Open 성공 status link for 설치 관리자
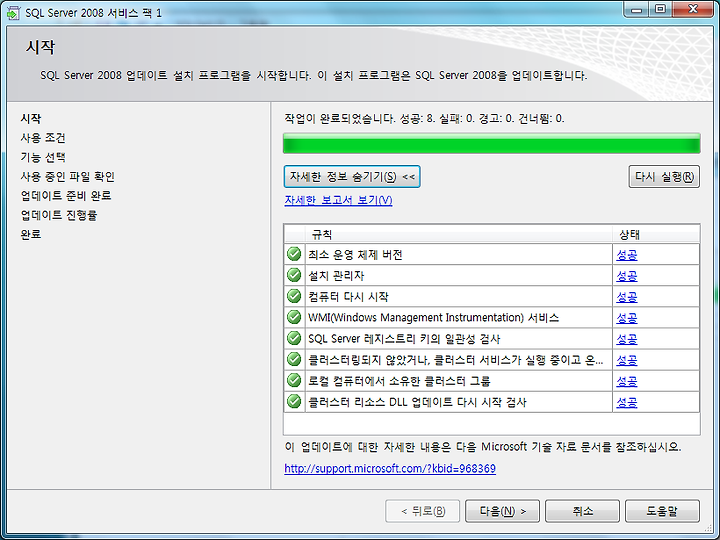This screenshot has width=720, height=540. (x=626, y=276)
